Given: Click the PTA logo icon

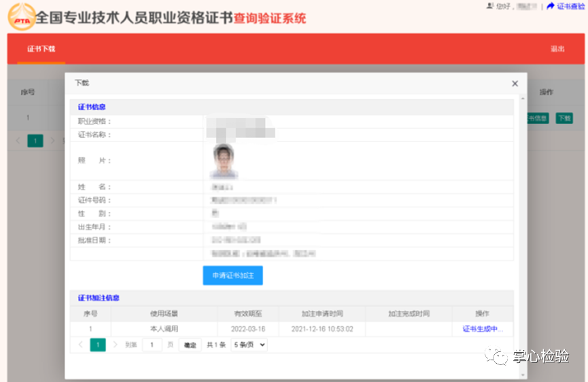Looking at the screenshot, I should (22, 17).
